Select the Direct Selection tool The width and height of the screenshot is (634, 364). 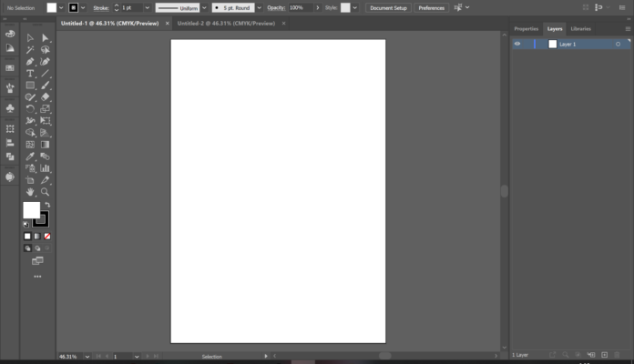(45, 38)
